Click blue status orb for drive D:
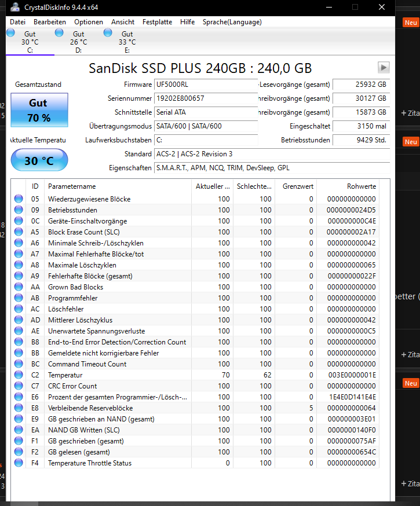 [x=59, y=33]
